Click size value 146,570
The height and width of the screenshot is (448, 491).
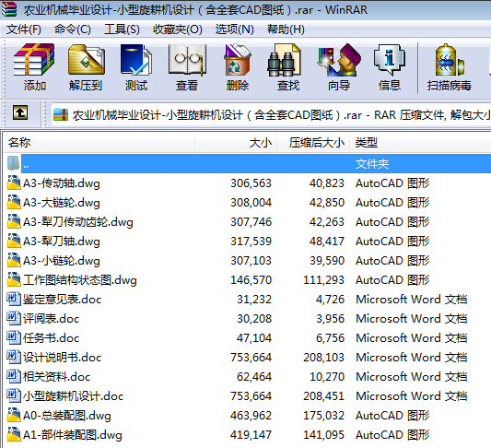[x=251, y=279]
